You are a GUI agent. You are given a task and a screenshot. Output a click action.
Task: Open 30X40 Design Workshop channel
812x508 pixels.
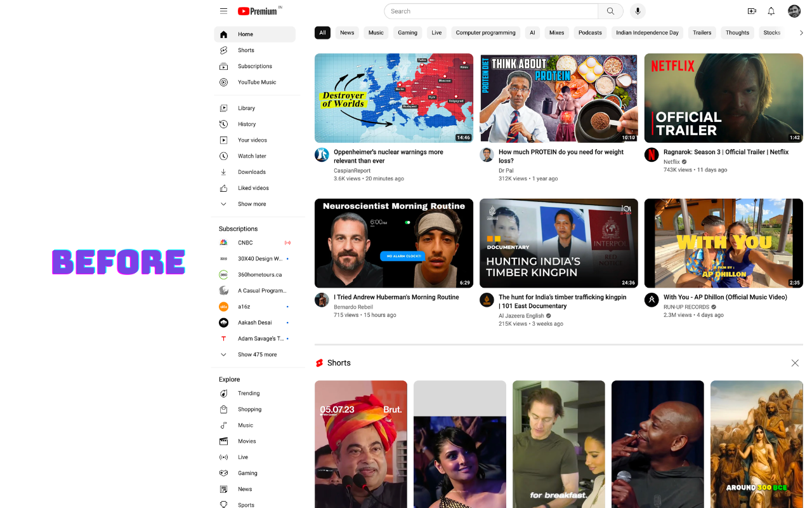(254, 258)
